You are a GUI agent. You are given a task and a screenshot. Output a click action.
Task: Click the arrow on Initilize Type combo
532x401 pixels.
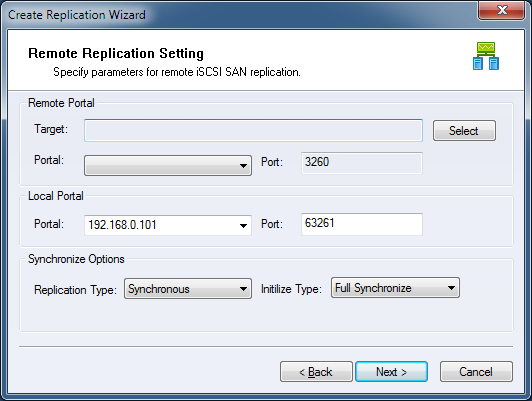(451, 288)
